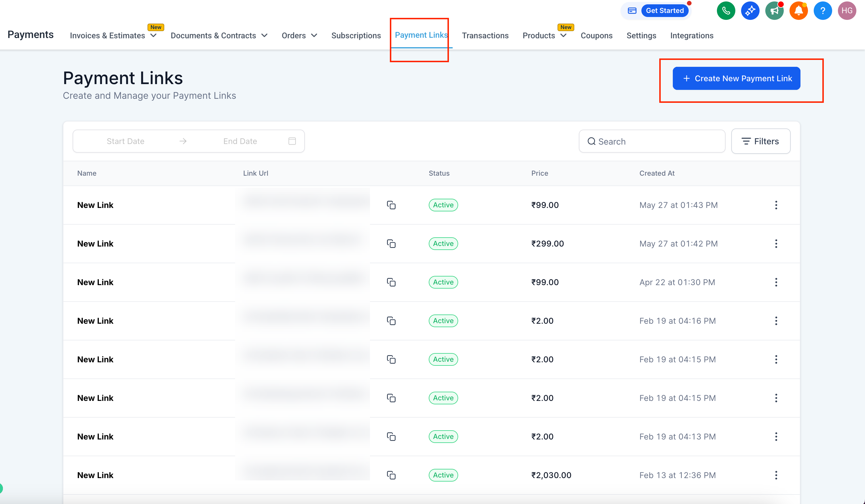This screenshot has height=504, width=865.
Task: Open the megaphone announcements icon
Action: tap(775, 11)
